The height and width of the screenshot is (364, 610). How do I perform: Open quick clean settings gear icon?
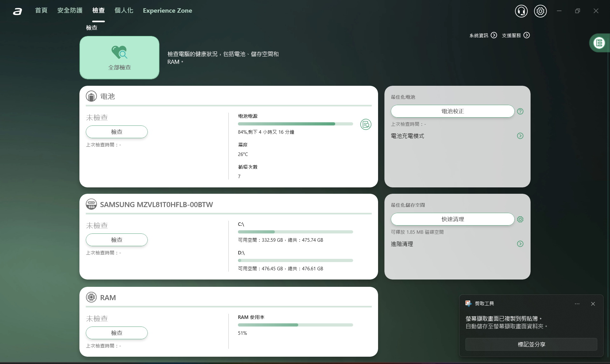tap(520, 219)
